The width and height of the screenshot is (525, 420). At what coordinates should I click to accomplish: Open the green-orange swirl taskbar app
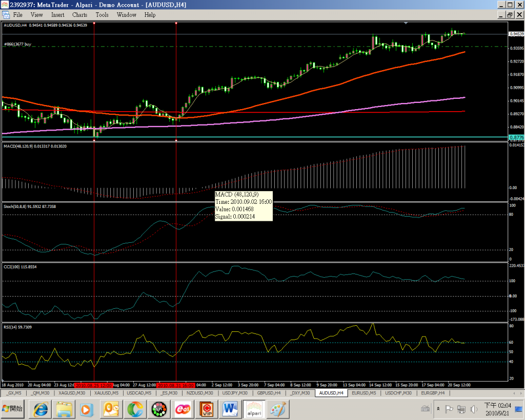(135, 409)
